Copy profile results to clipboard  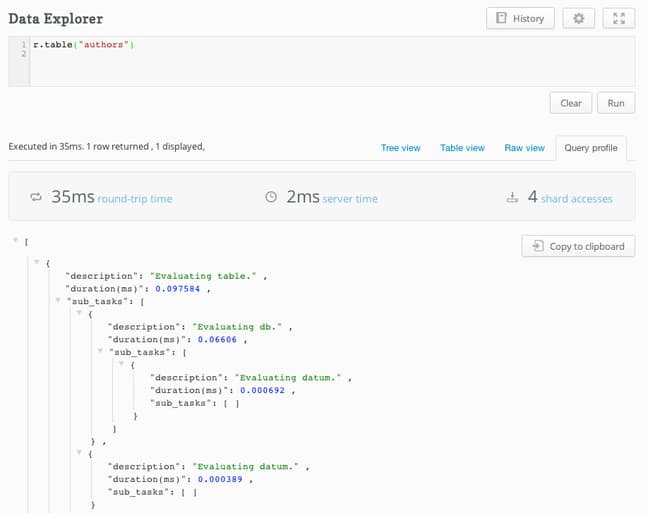pyautogui.click(x=578, y=246)
